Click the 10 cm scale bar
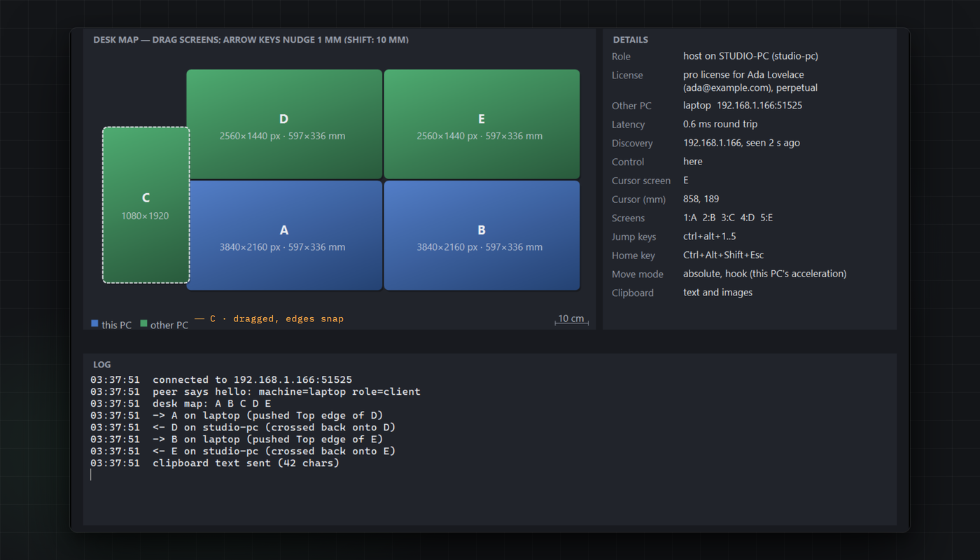 571,320
